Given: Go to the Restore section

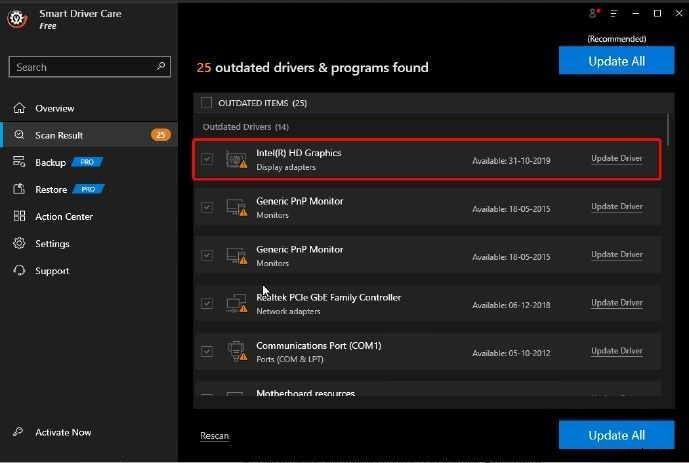Looking at the screenshot, I should [89, 189].
